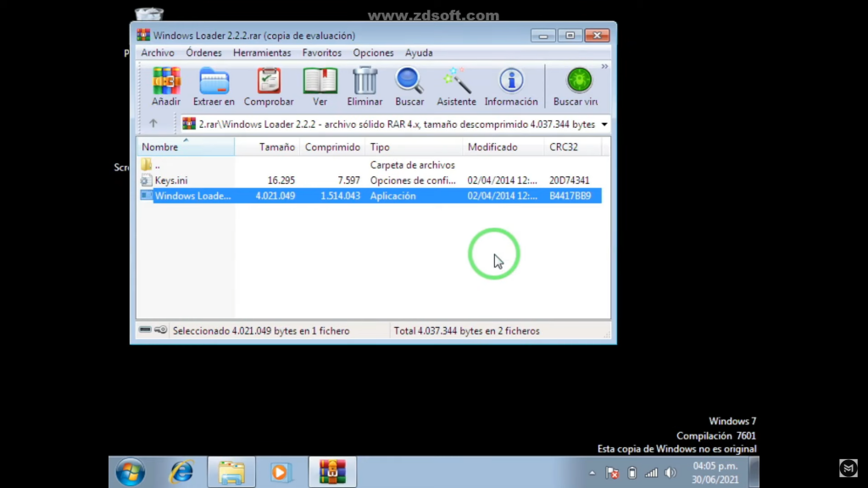This screenshot has width=868, height=488.
Task: Click the CRC32 value B4417BB9
Action: point(570,196)
